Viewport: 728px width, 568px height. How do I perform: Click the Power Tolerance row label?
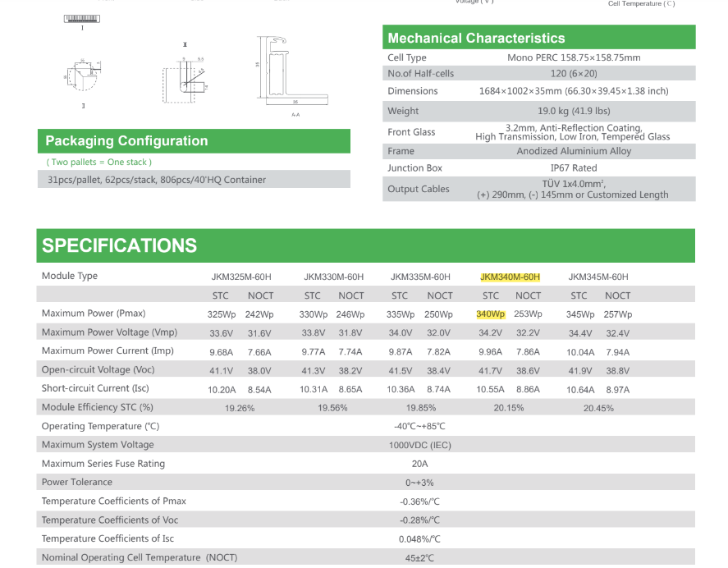pos(77,483)
